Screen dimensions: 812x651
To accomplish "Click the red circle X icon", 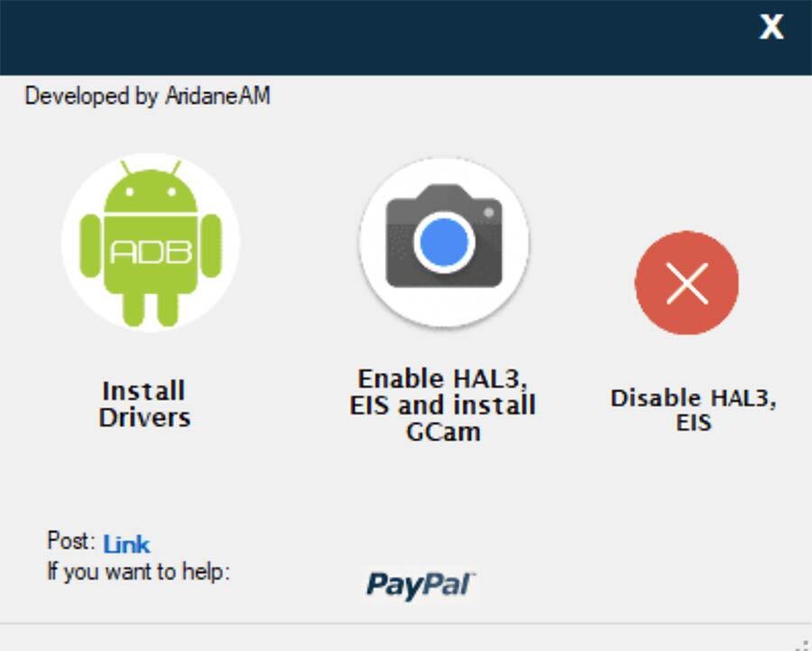I will coord(687,283).
